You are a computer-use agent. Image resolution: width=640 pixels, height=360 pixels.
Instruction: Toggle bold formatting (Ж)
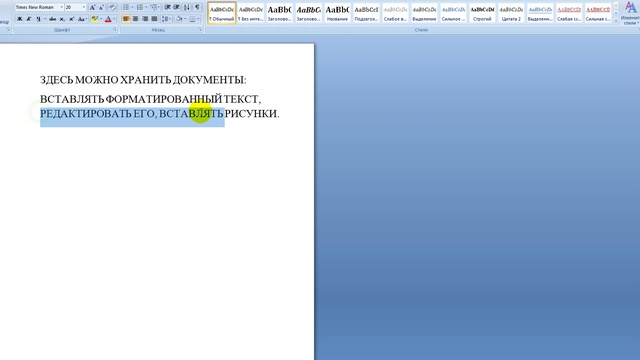point(19,19)
